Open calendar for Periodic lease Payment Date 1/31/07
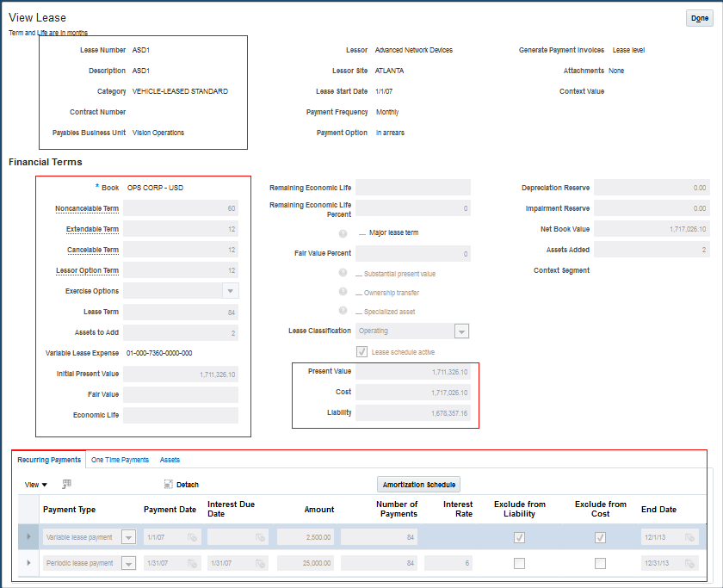 pos(192,563)
